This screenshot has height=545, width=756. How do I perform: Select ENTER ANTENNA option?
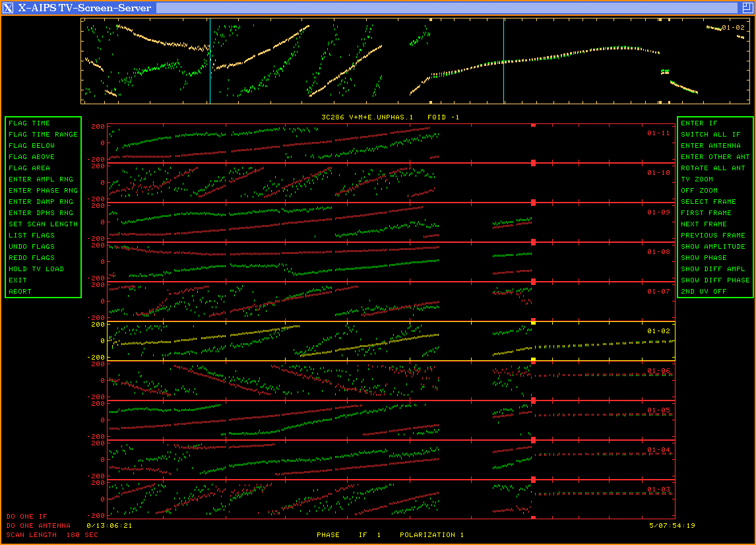[x=710, y=146]
